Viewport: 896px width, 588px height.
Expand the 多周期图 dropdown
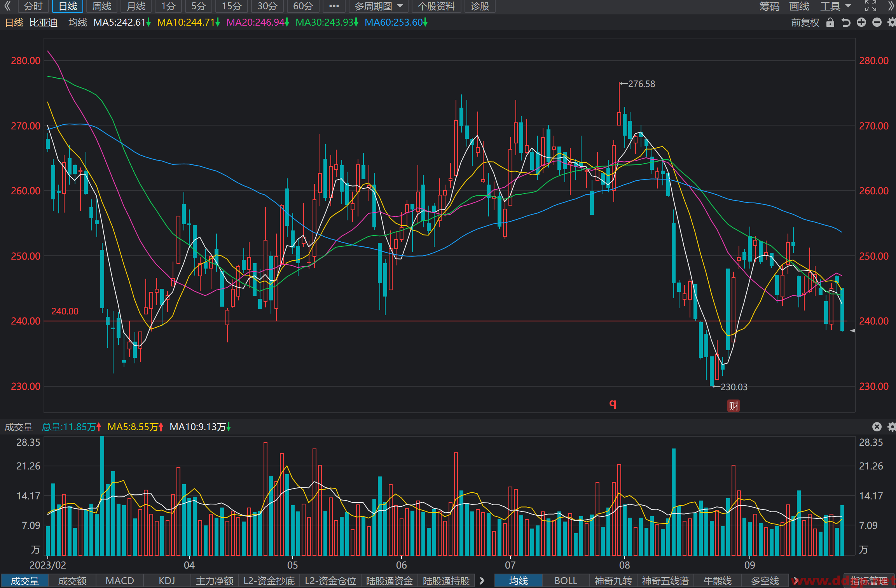pos(379,6)
